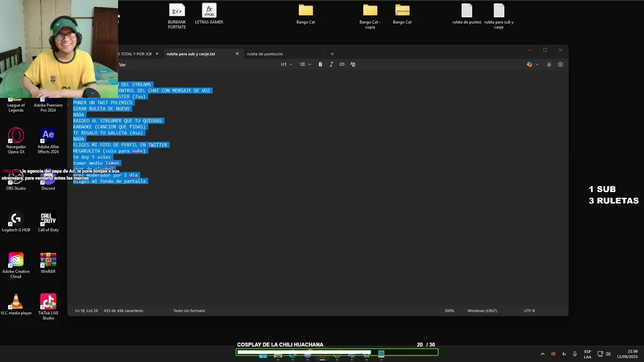Select TikTok LIVE Studio desktop shortcut
Screen dimensions: 644x362
[x=48, y=307]
